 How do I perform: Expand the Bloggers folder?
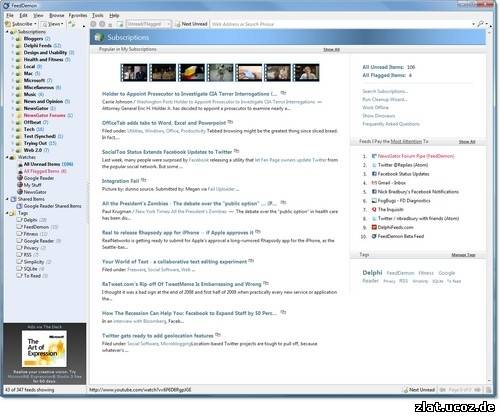point(13,39)
